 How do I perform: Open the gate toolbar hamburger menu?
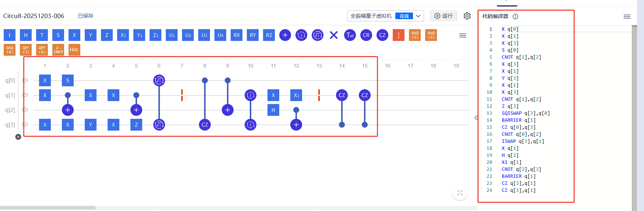pyautogui.click(x=463, y=35)
